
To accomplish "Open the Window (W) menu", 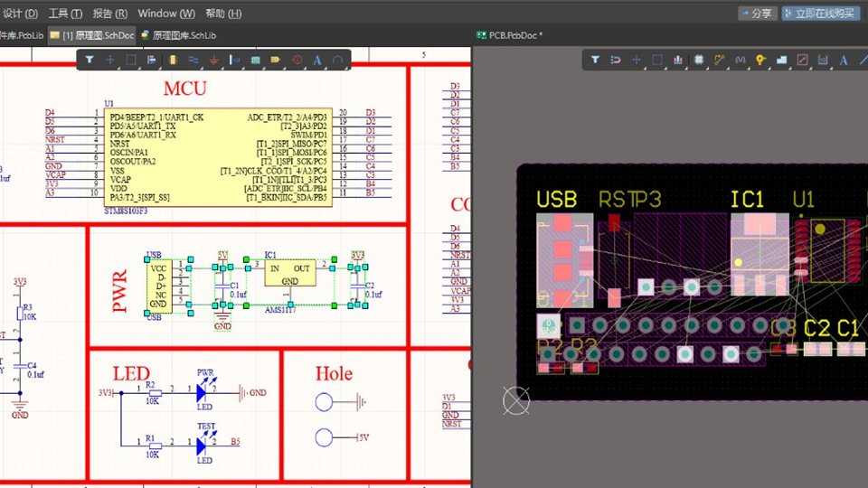I will click(166, 14).
